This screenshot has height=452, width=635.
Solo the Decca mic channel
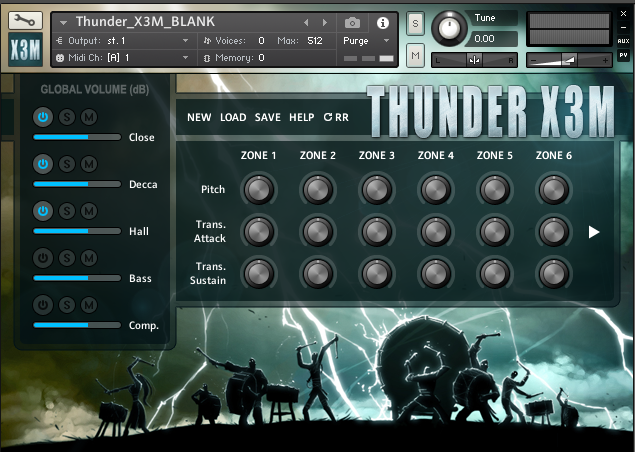[66, 164]
